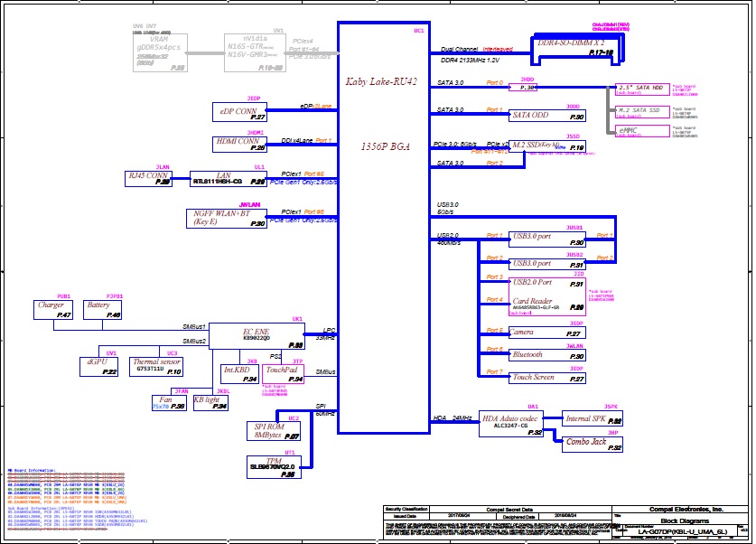Click the dGPU block

pyautogui.click(x=98, y=367)
